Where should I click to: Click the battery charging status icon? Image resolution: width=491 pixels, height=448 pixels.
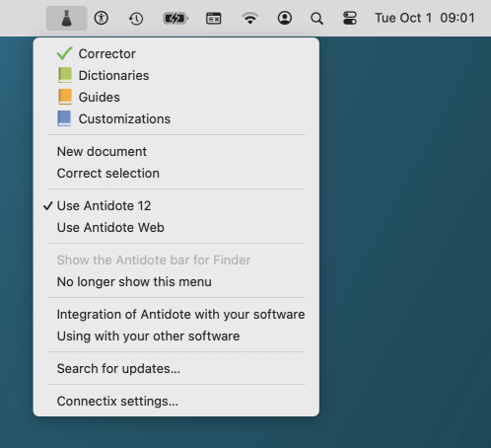pos(175,19)
